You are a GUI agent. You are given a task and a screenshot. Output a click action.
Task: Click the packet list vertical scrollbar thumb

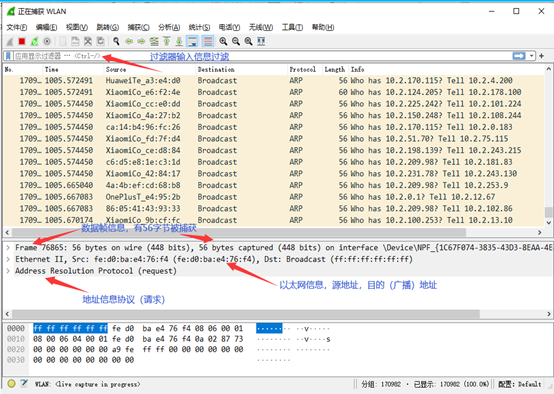548,212
